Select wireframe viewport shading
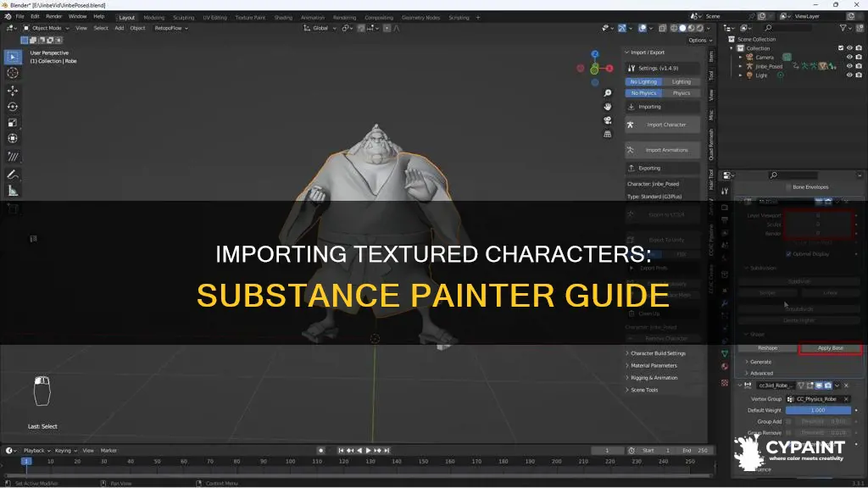 click(674, 28)
